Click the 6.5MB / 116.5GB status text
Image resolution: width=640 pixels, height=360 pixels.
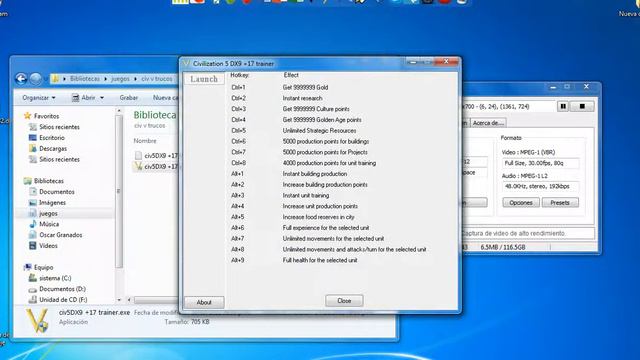(503, 247)
